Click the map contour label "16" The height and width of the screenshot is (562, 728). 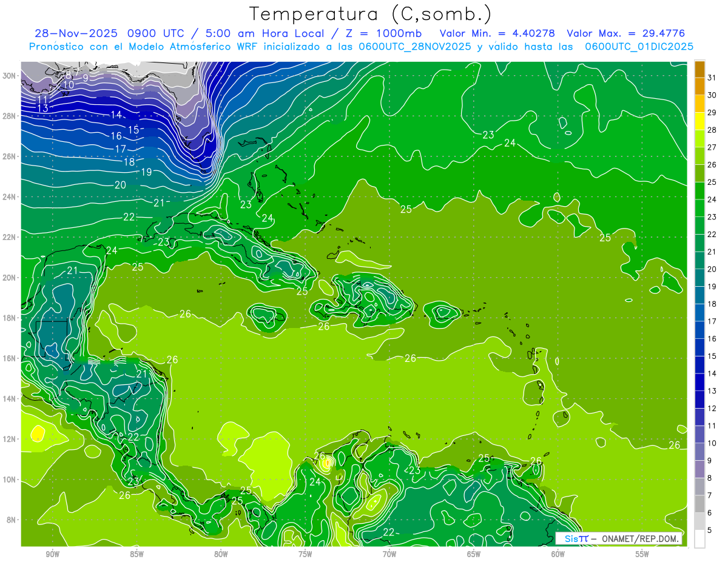pyautogui.click(x=116, y=136)
